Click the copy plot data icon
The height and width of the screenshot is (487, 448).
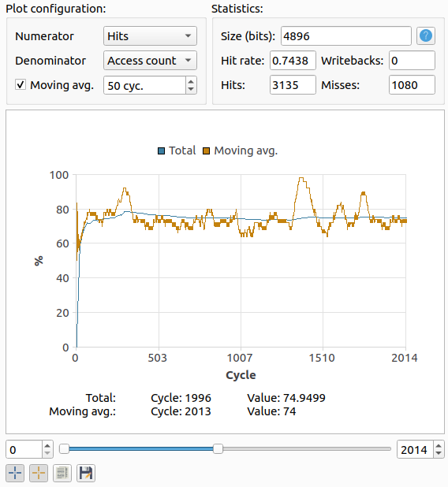tap(62, 473)
